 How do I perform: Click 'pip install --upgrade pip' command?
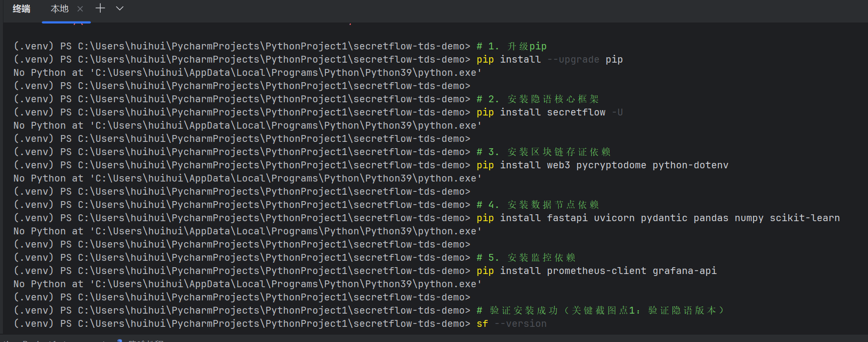point(549,59)
